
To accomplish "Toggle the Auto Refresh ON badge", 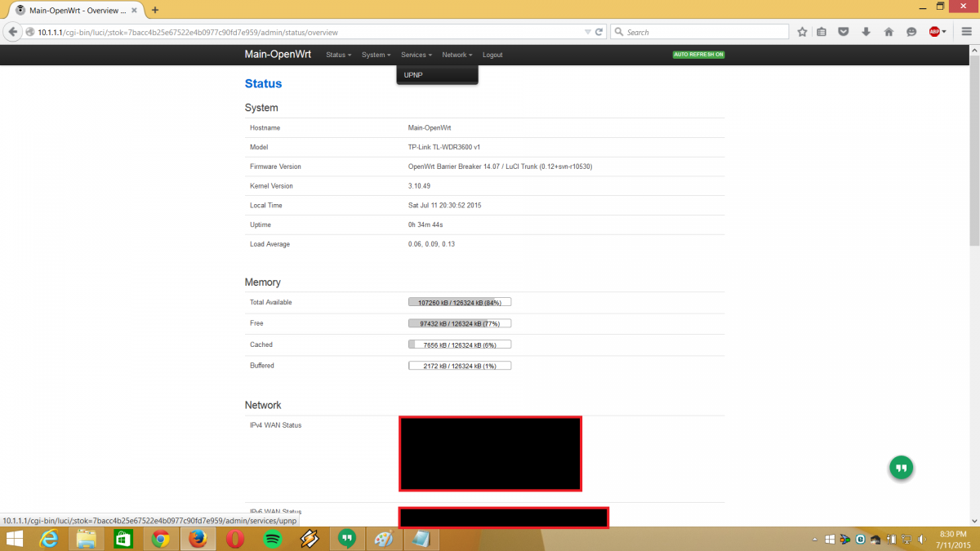I will (x=698, y=55).
